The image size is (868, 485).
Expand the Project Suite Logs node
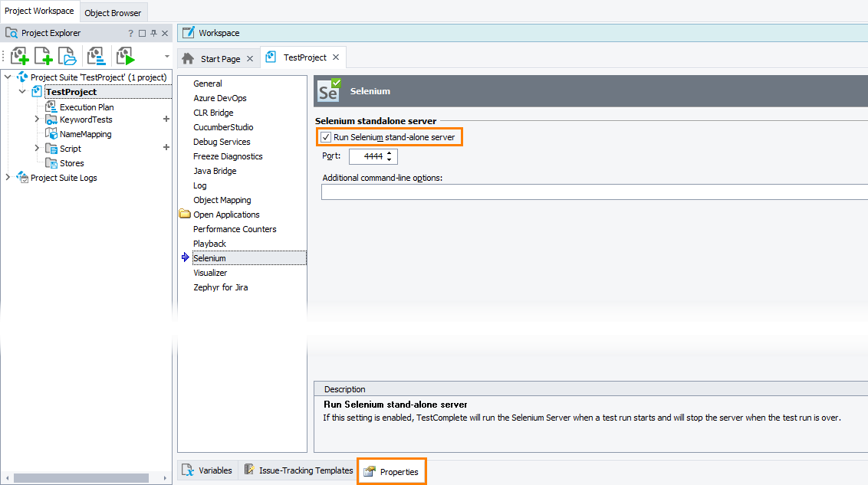coord(8,178)
